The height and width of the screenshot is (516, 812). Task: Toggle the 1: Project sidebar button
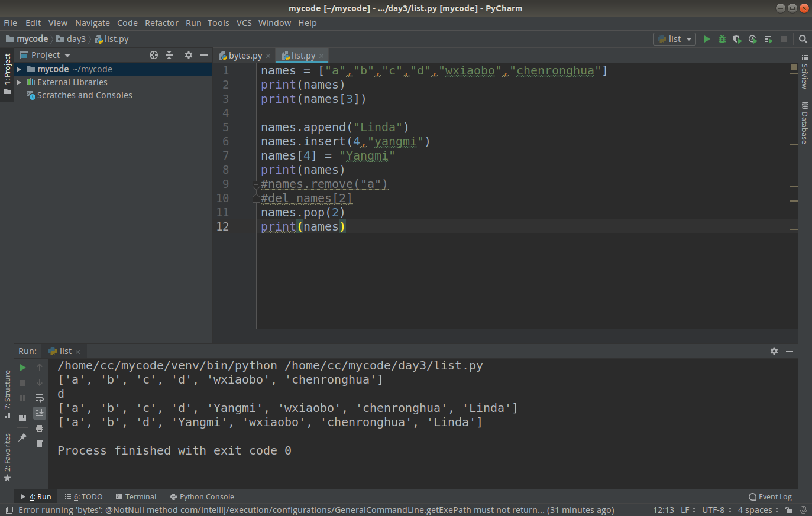7,74
